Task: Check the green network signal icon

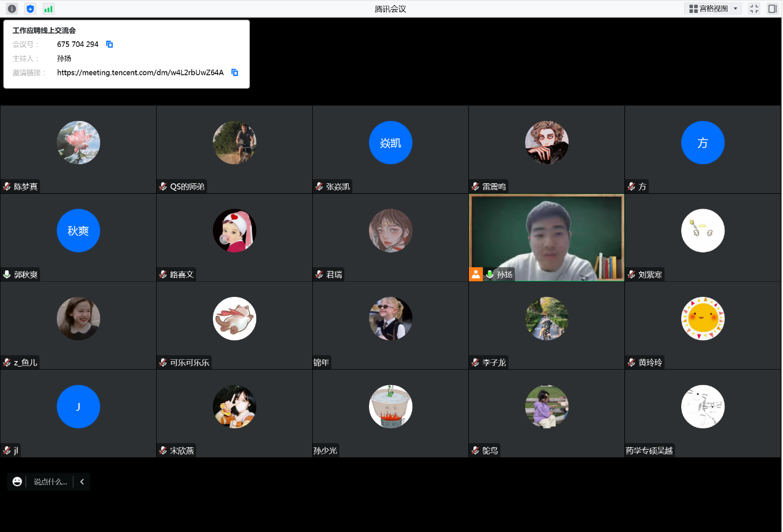Action: click(48, 9)
